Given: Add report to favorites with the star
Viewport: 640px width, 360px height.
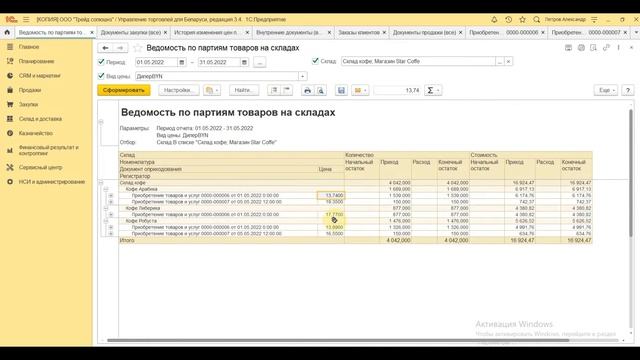Looking at the screenshot, I should (x=138, y=48).
